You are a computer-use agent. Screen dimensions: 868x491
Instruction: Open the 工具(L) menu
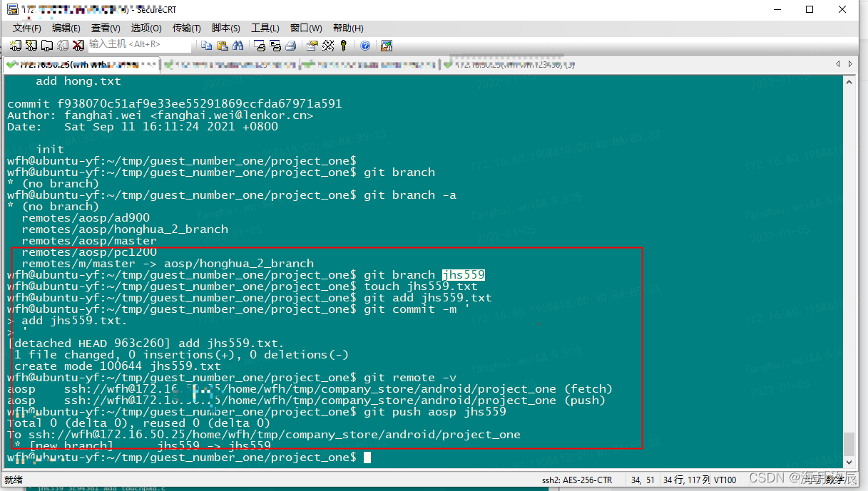tap(265, 28)
